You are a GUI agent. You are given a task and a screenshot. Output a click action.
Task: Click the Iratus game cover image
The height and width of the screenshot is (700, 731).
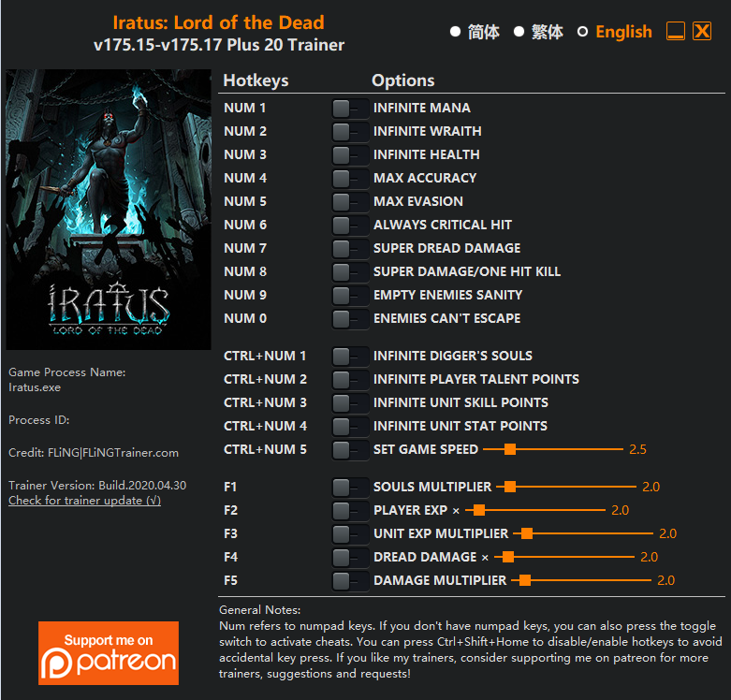pyautogui.click(x=109, y=210)
